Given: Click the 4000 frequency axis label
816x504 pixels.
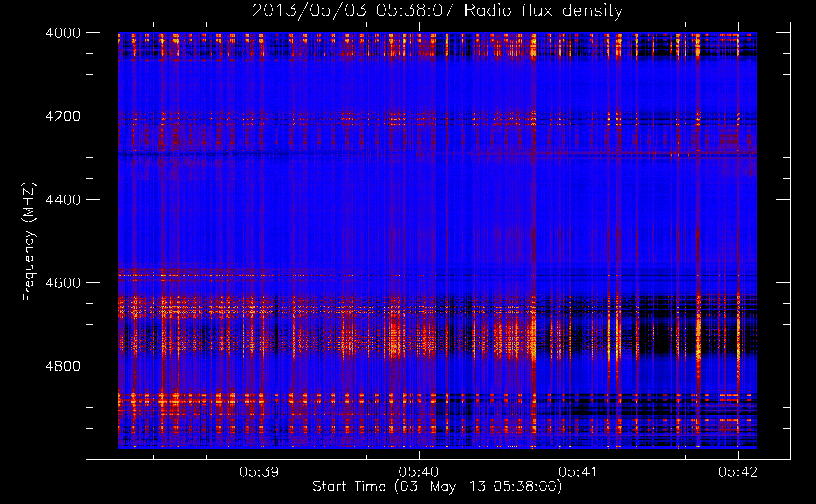Looking at the screenshot, I should pyautogui.click(x=63, y=33).
